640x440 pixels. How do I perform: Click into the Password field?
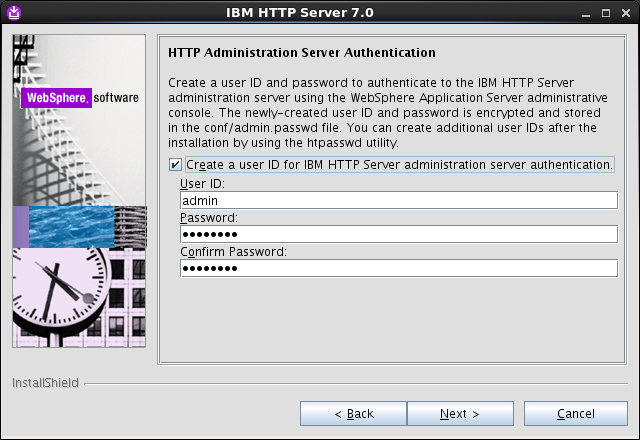pos(399,234)
